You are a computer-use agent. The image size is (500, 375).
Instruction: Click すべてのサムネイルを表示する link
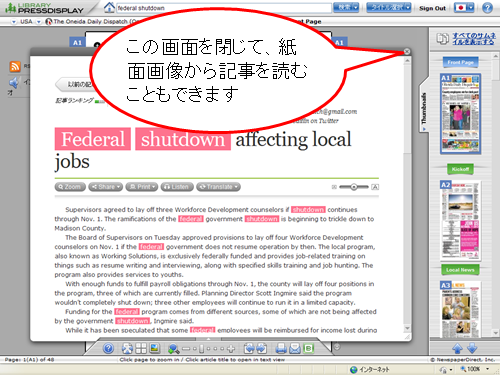tap(474, 39)
